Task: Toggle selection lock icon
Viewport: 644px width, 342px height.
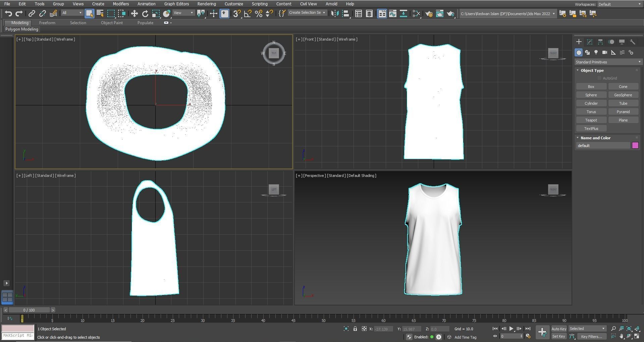Action: 355,329
